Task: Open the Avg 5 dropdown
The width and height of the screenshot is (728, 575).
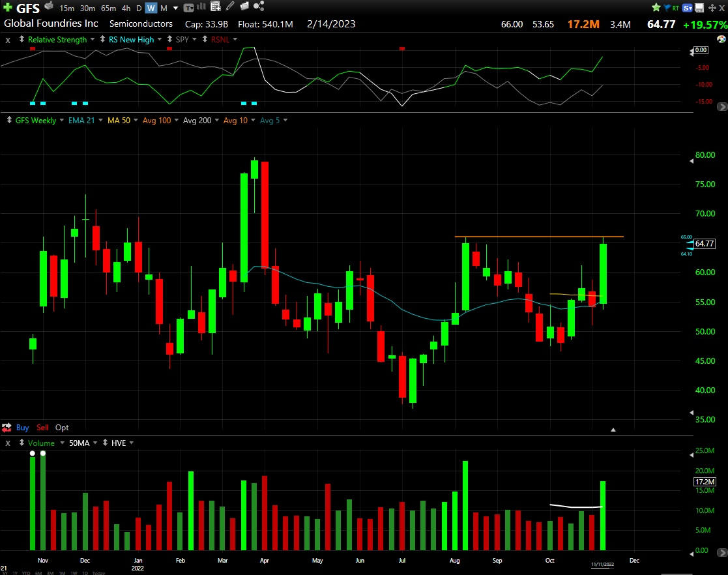Action: coord(285,120)
